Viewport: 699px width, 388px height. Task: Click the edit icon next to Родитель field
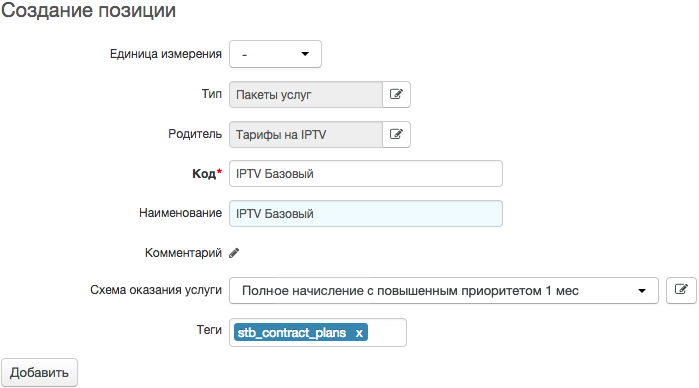point(396,134)
